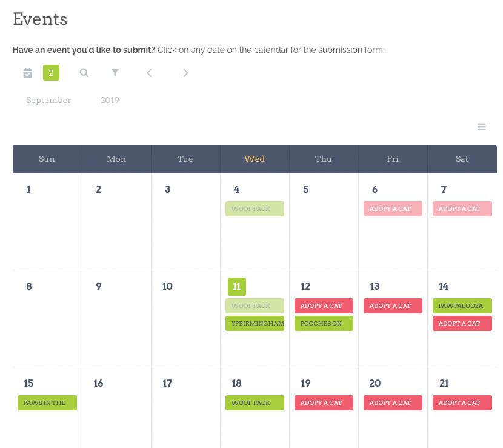
Task: Open the September month selector
Action: pos(48,100)
